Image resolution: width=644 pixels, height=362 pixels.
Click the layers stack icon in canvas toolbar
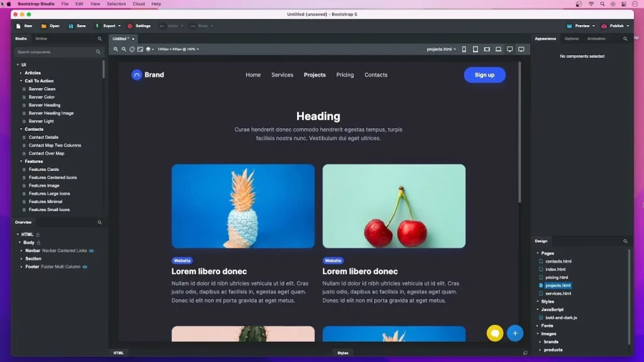click(148, 49)
